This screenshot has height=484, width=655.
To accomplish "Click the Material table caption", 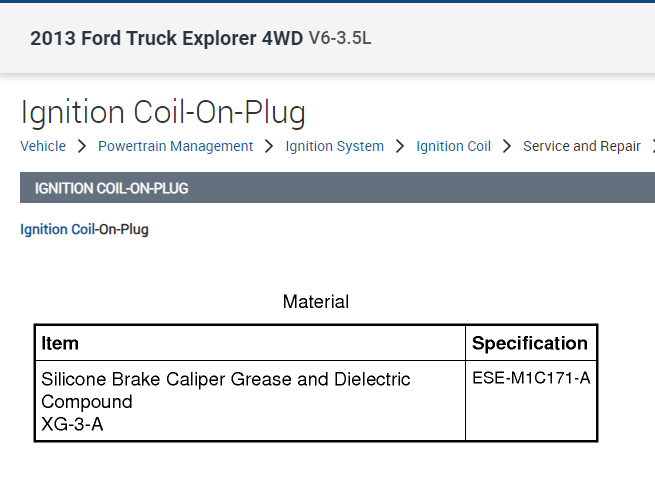I will click(x=316, y=301).
